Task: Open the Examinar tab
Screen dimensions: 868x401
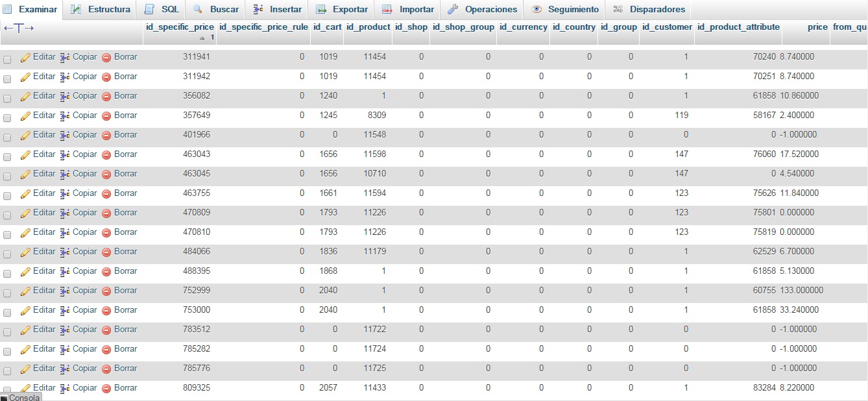Action: pyautogui.click(x=30, y=10)
